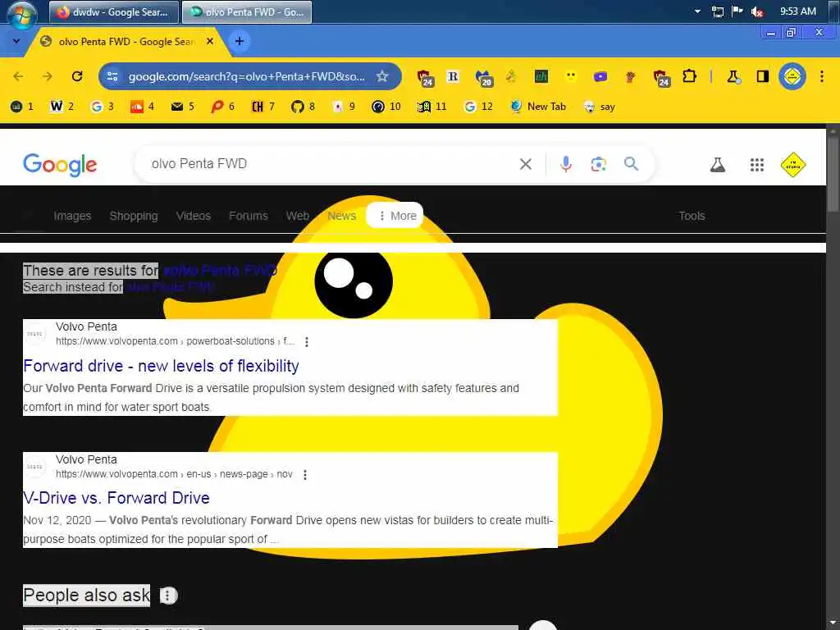View site information in address bar
Viewport: 840px width, 630px height.
click(112, 76)
